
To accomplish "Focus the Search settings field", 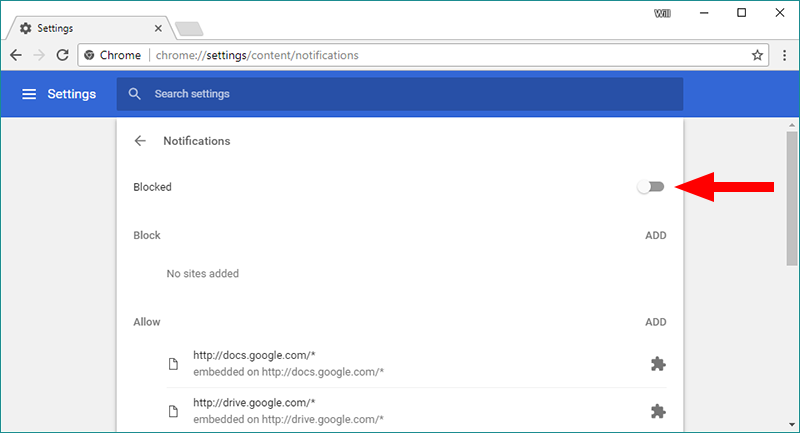I will [400, 94].
